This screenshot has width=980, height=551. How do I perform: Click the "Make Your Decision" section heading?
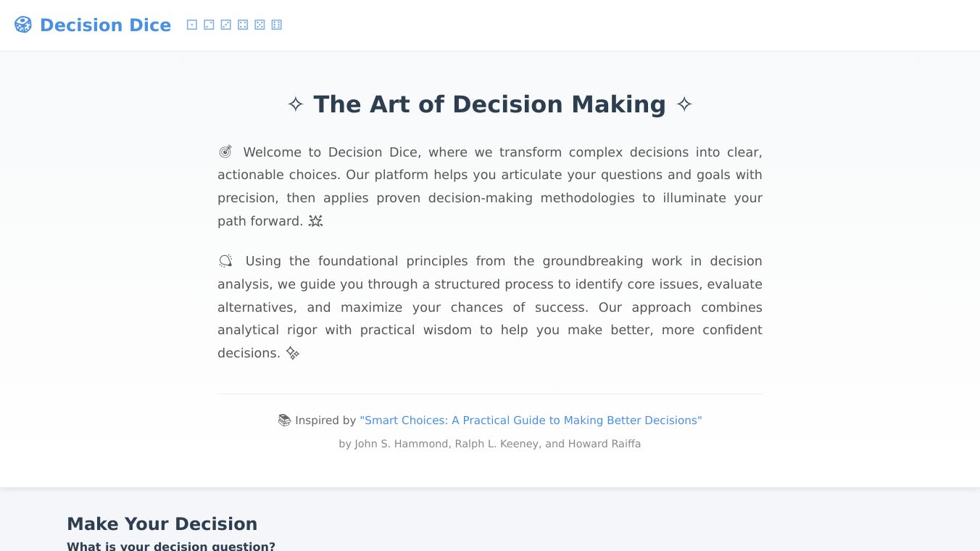tap(162, 523)
